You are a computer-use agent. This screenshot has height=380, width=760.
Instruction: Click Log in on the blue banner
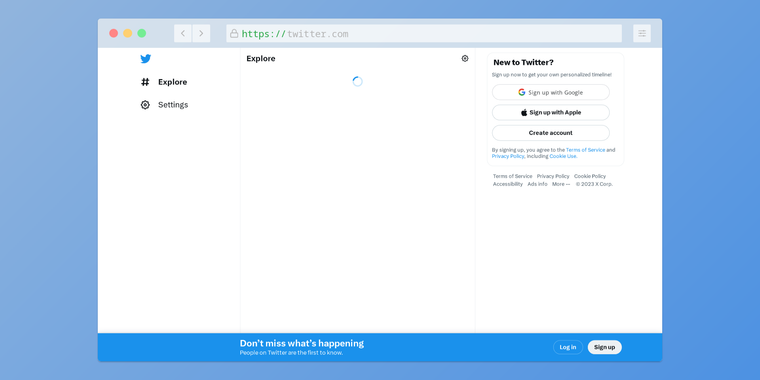click(x=568, y=347)
